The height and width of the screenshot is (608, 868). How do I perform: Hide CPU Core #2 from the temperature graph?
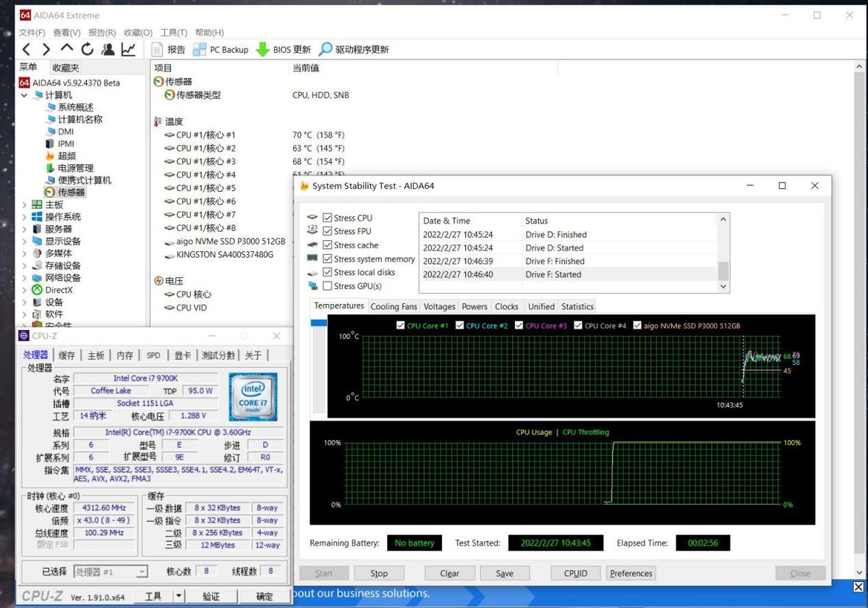(x=460, y=326)
